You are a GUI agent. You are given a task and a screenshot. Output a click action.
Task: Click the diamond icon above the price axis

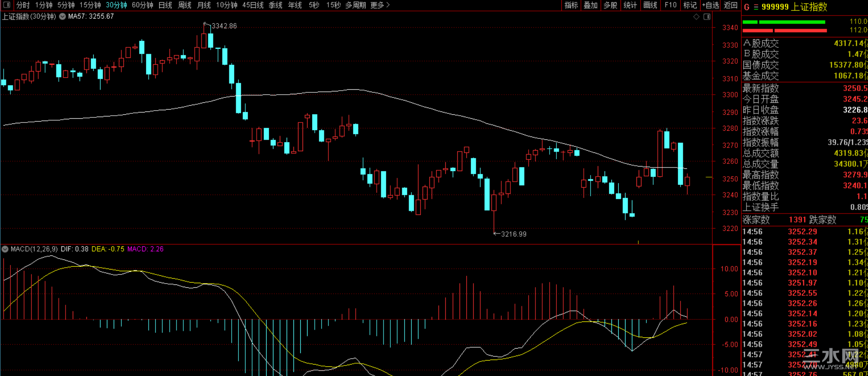pyautogui.click(x=696, y=17)
